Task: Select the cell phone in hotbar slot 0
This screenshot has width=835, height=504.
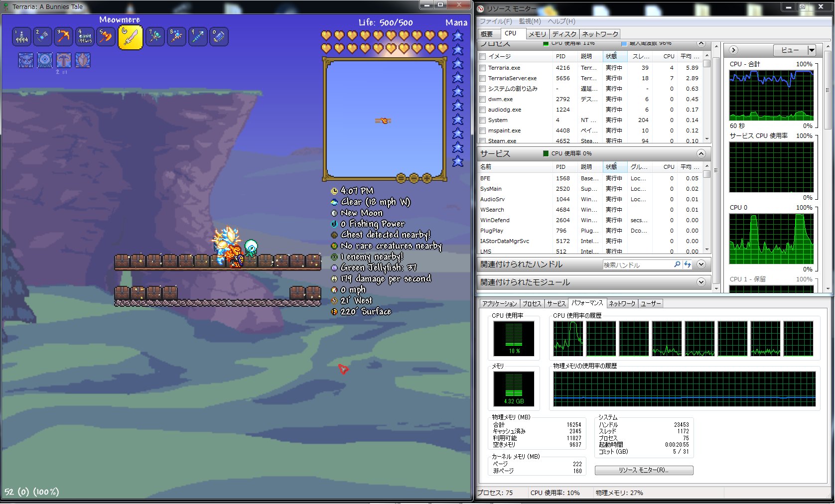Action: pos(219,37)
